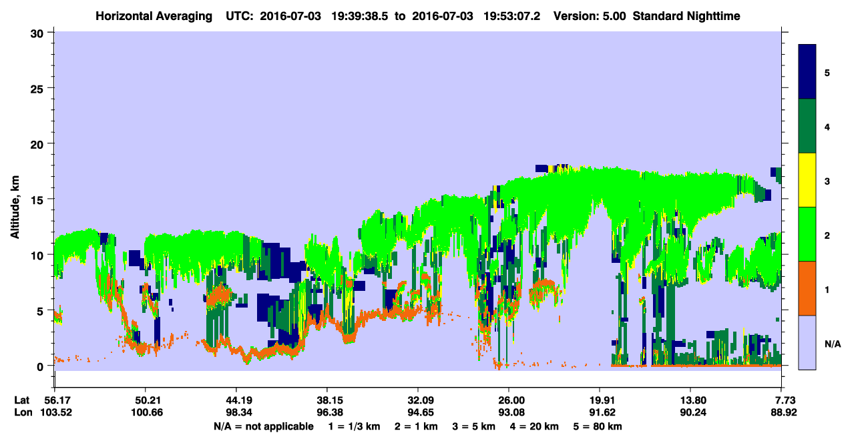Screen dimensions: 868x445
Task: Click the lavender N/A legend swatch
Action: tap(807, 342)
